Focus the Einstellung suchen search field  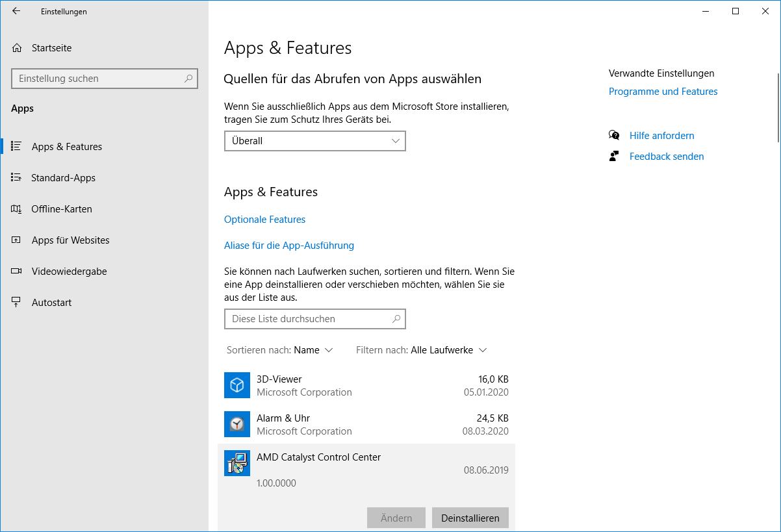tap(105, 79)
